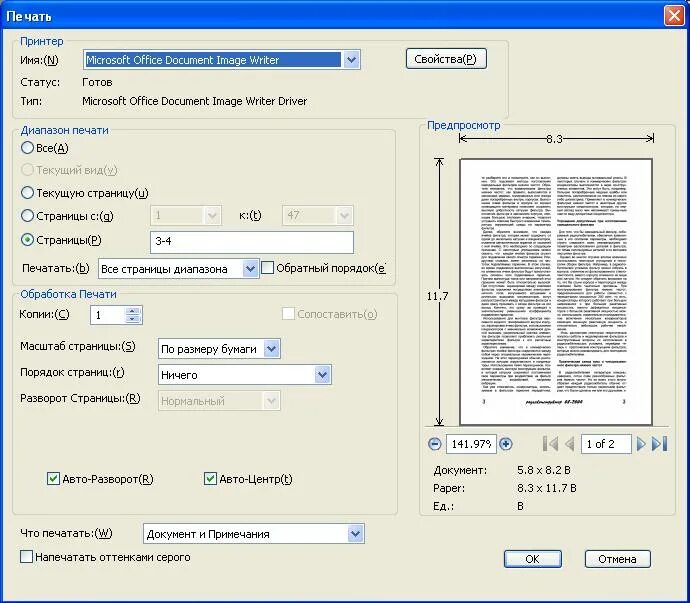Screen dimensions: 690x603
Task: Click the Диапазон печати group label
Action: point(65,130)
